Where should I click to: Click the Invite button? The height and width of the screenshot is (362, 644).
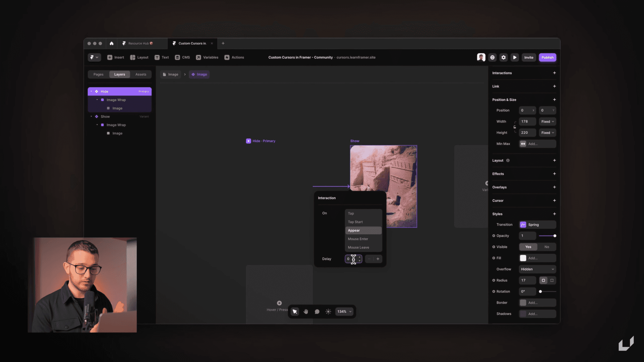[529, 57]
